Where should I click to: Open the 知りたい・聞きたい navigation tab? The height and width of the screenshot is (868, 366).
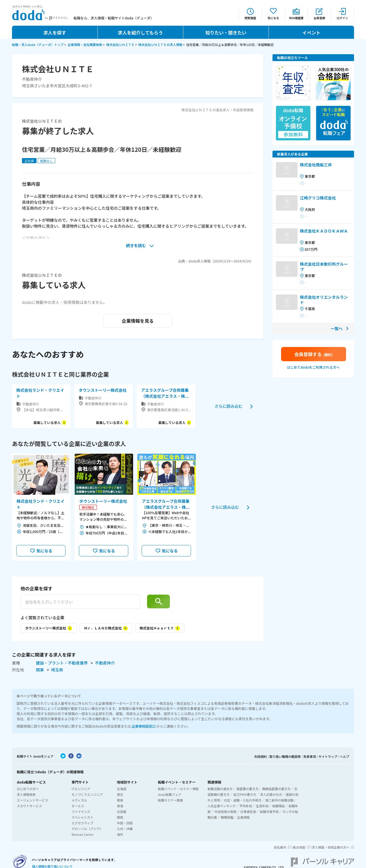pyautogui.click(x=225, y=33)
